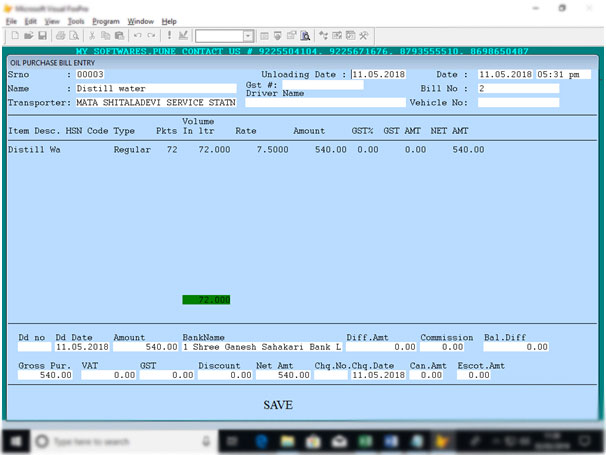Viewport: 606px width, 455px height.
Task: Click the Run exclamation mark icon
Action: (x=169, y=36)
